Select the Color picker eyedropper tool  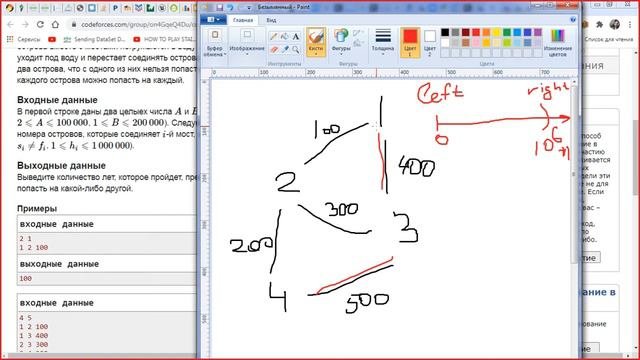click(x=284, y=50)
